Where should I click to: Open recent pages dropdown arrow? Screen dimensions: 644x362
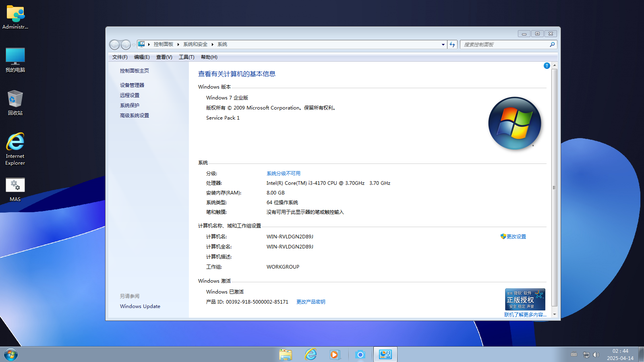134,45
